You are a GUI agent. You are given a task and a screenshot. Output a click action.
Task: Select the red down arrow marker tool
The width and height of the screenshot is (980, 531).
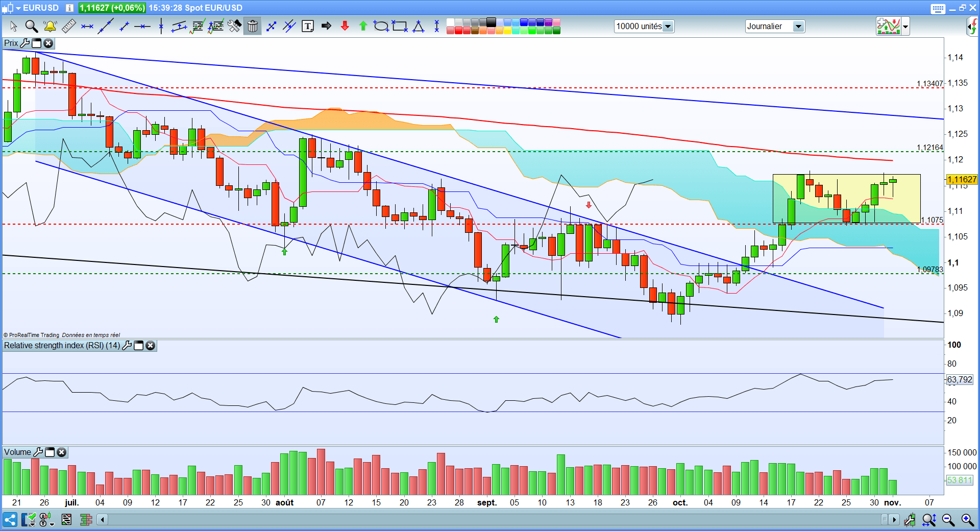click(x=345, y=26)
